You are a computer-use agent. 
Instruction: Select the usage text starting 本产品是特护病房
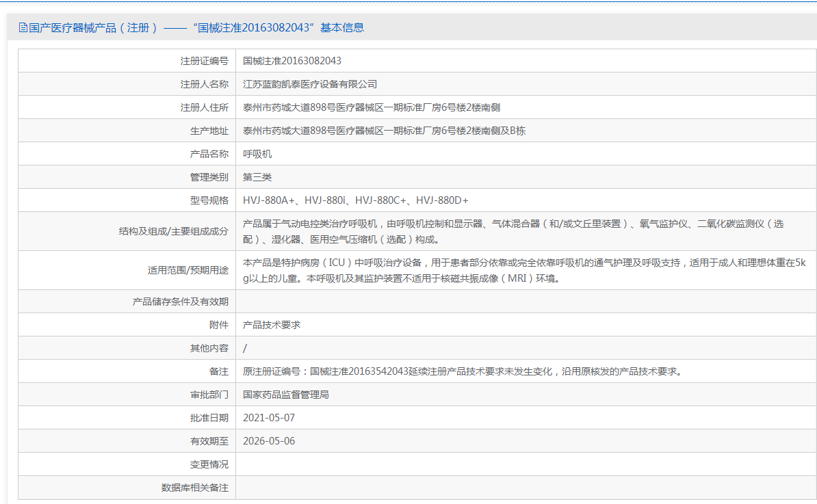tap(525, 271)
